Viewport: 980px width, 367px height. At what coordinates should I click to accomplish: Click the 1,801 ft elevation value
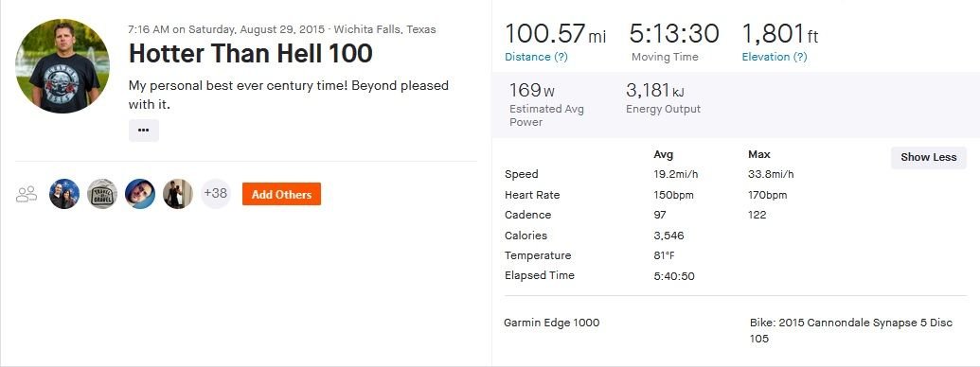tap(780, 34)
